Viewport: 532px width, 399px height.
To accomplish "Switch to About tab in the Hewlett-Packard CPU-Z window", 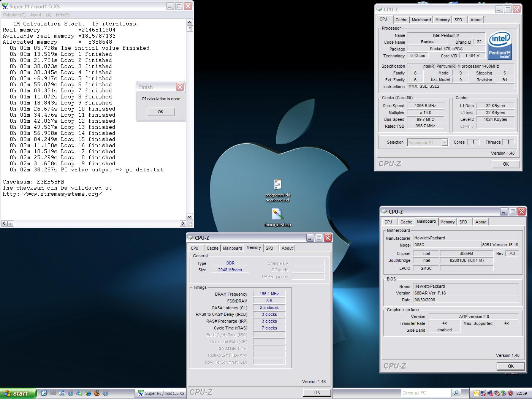I will 481,222.
